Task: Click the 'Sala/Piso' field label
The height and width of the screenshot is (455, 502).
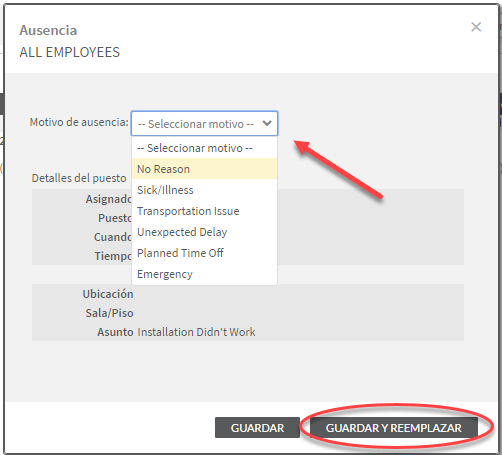Action: (x=109, y=313)
